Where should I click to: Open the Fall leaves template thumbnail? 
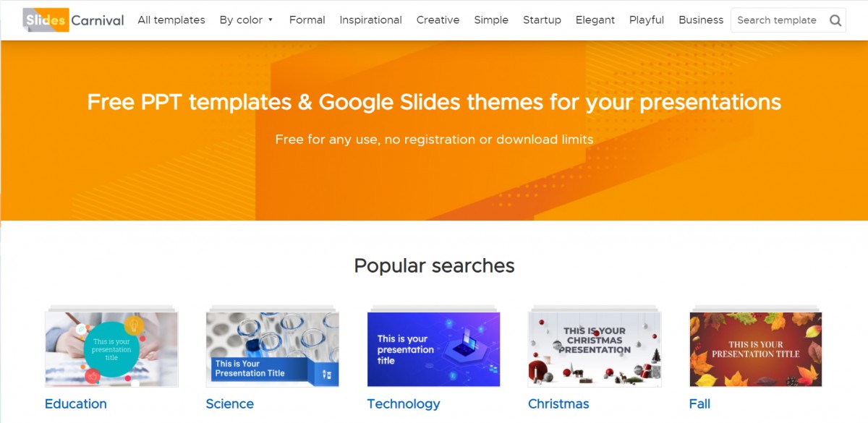coord(756,349)
